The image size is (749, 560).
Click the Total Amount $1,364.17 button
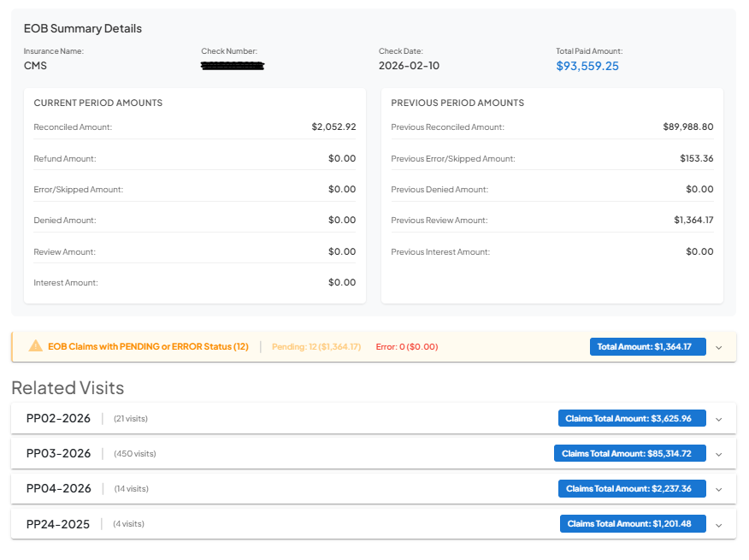[x=647, y=346]
